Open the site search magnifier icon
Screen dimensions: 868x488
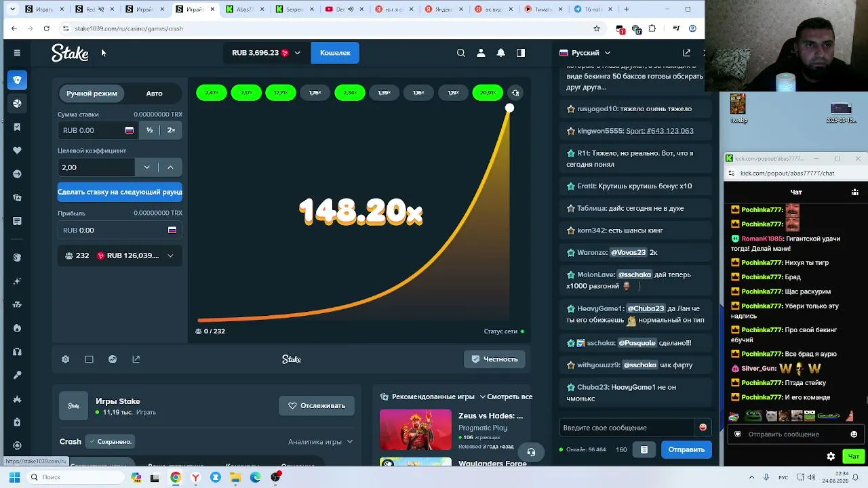461,53
